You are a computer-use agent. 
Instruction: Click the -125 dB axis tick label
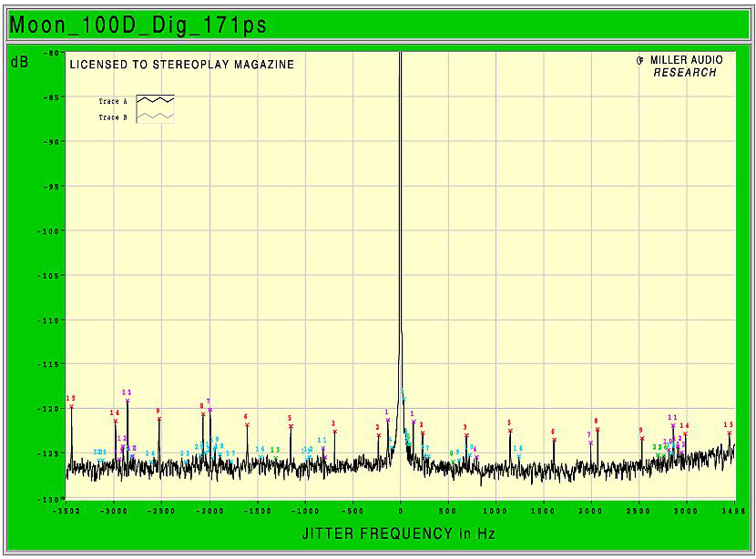49,453
